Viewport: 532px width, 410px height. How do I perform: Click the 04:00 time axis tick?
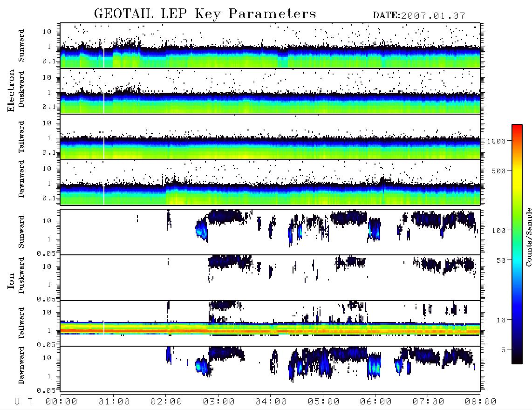pyautogui.click(x=271, y=402)
